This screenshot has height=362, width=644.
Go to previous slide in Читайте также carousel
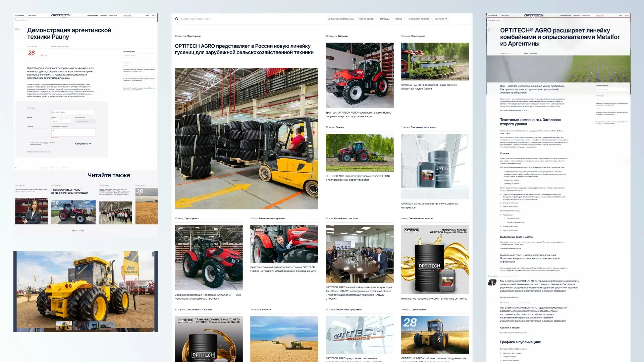click(74, 230)
